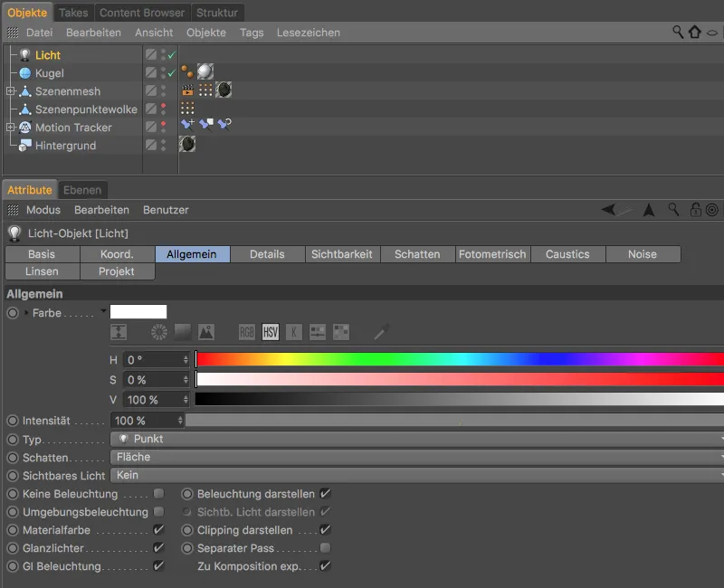Open the Schatten dropdown showing Fläche
Image resolution: width=724 pixels, height=588 pixels.
(417, 457)
